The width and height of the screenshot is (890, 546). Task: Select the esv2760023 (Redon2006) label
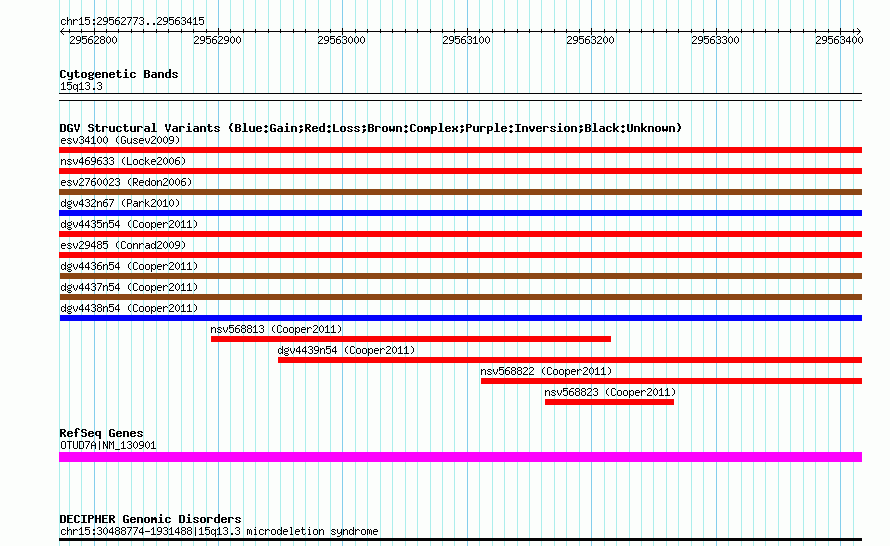click(126, 182)
